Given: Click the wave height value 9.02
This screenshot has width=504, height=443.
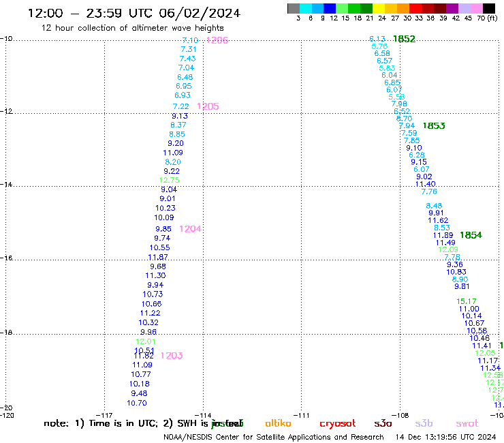Looking at the screenshot, I should (x=424, y=177).
